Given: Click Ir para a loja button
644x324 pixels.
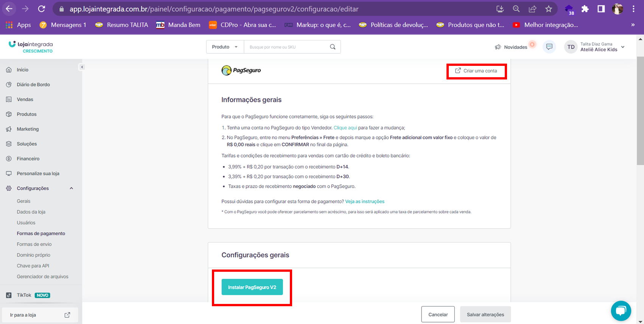Looking at the screenshot, I should 40,315.
